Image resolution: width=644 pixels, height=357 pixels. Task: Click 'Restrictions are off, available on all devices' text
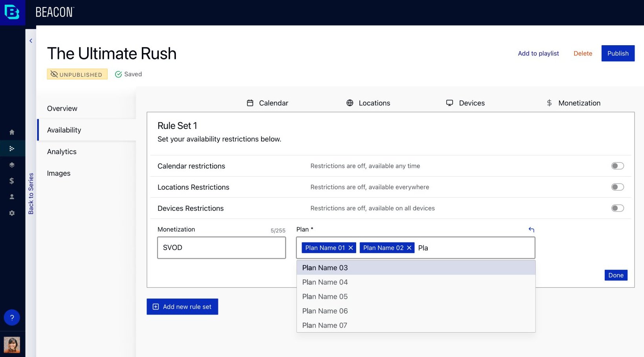tap(373, 208)
